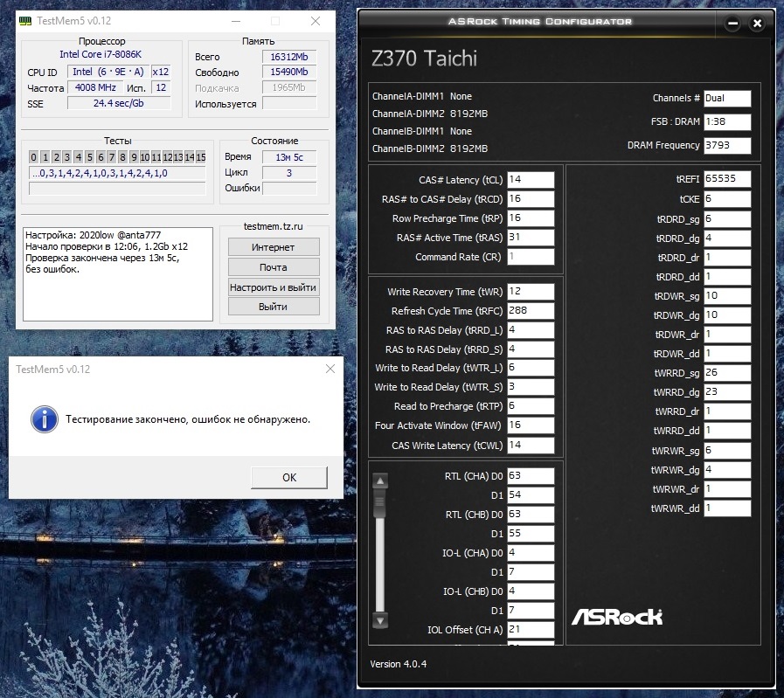784x698 pixels.
Task: Click the test log text box
Action: pyautogui.click(x=118, y=273)
